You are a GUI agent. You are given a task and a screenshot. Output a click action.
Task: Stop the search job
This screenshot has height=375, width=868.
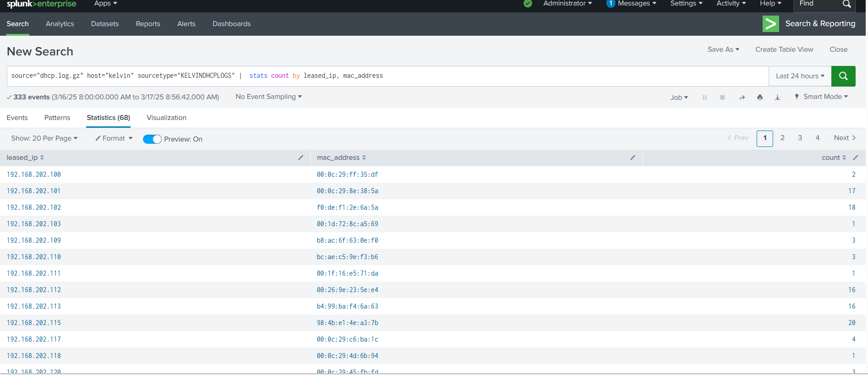pos(722,97)
